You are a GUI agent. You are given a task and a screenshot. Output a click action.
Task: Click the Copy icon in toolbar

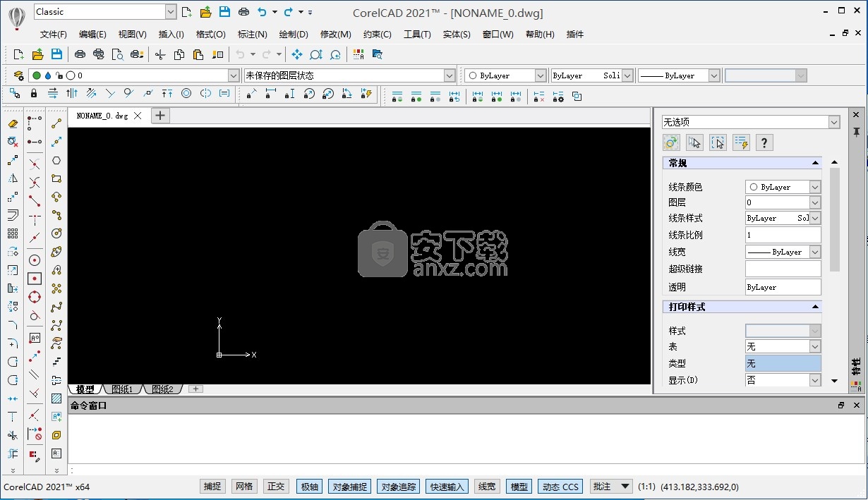[x=179, y=54]
